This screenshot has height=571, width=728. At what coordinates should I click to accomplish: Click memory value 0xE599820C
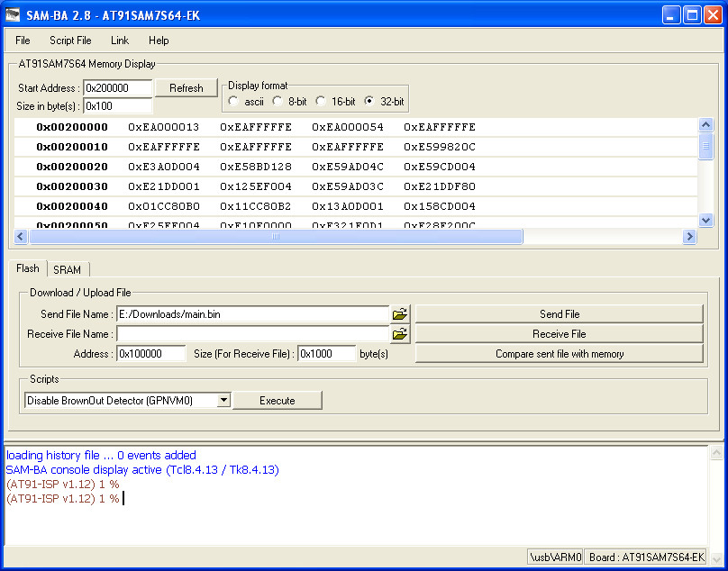[x=440, y=147]
